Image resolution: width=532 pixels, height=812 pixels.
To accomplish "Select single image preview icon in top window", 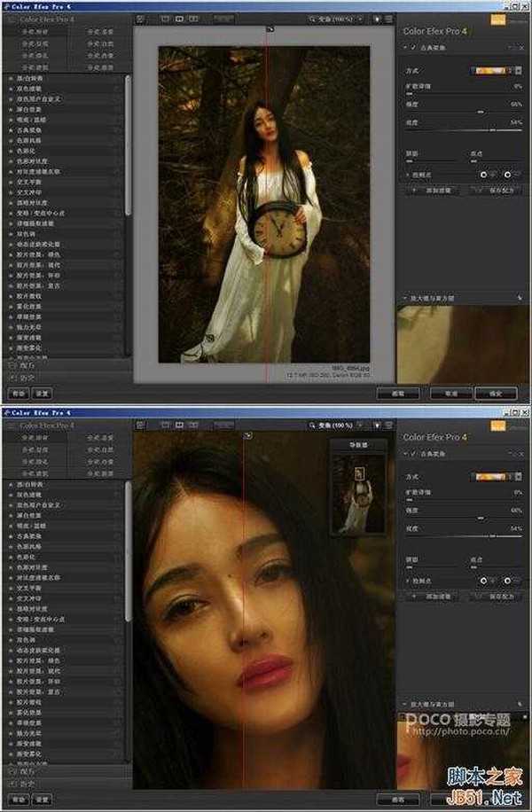I will tap(165, 20).
